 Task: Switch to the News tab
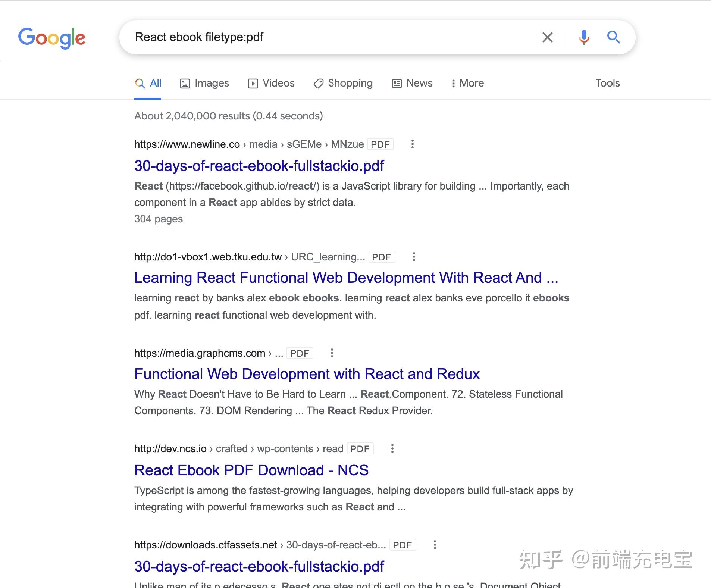(412, 83)
